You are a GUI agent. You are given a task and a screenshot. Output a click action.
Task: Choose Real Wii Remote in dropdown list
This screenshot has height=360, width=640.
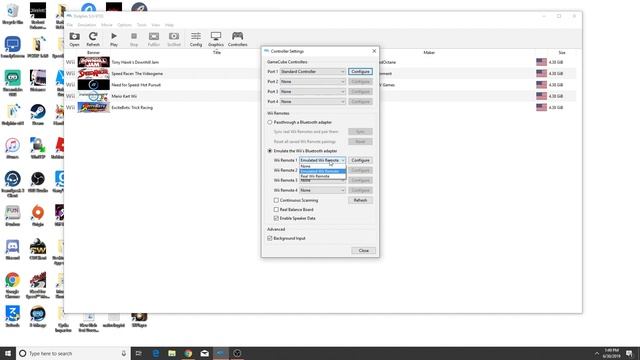click(322, 176)
